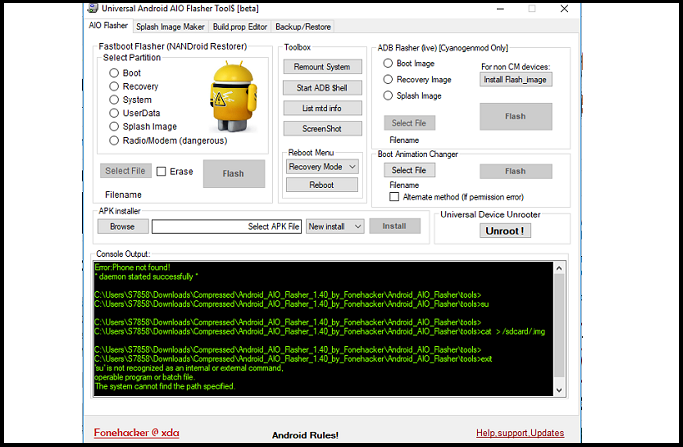Click the Select APK File input field
This screenshot has width=683, height=447.
[x=227, y=227]
